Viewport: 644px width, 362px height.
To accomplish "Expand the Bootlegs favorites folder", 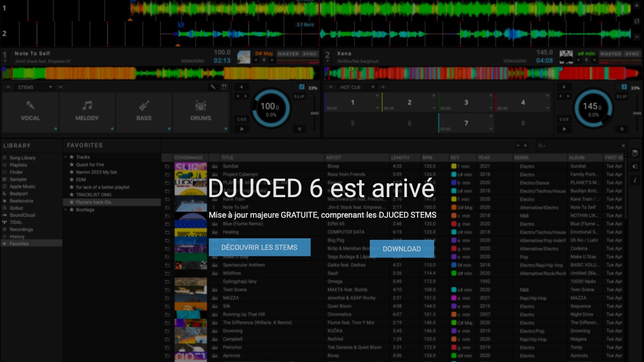I will tap(66, 210).
